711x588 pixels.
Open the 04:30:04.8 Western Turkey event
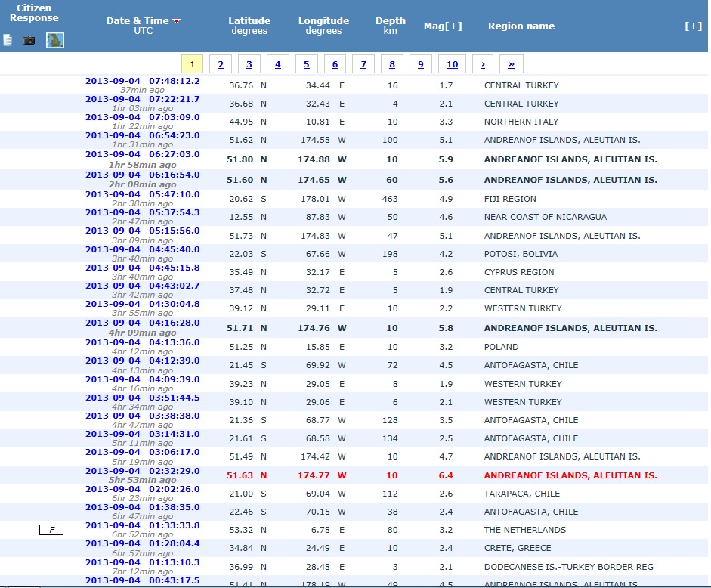click(x=142, y=304)
